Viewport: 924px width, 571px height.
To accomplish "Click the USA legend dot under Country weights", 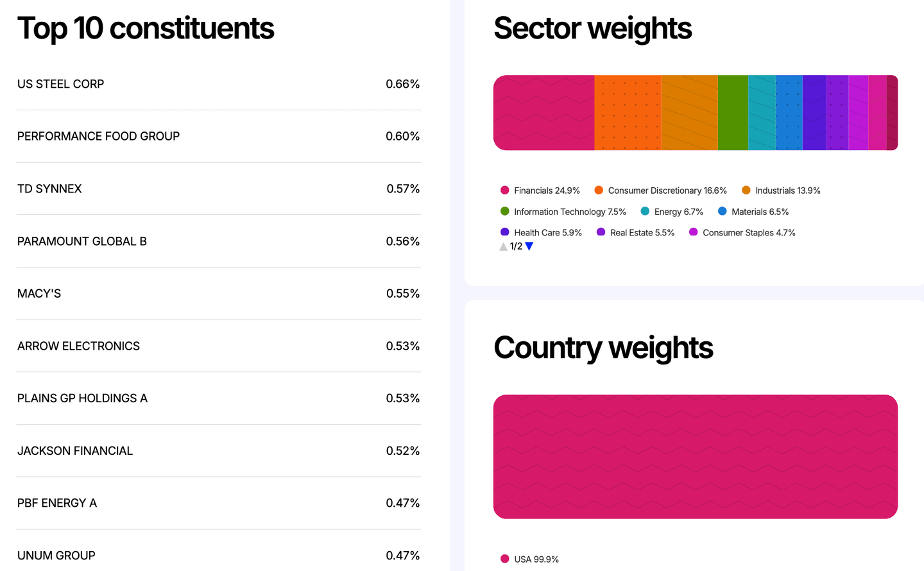I will tap(504, 559).
